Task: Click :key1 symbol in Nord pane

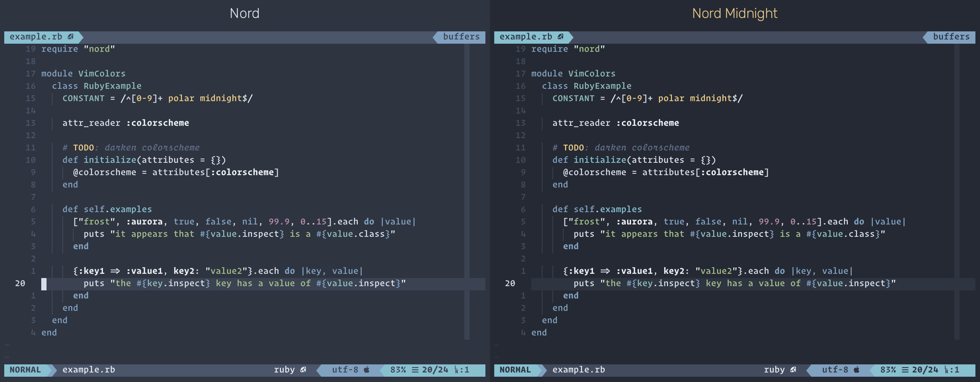Action: coord(91,271)
